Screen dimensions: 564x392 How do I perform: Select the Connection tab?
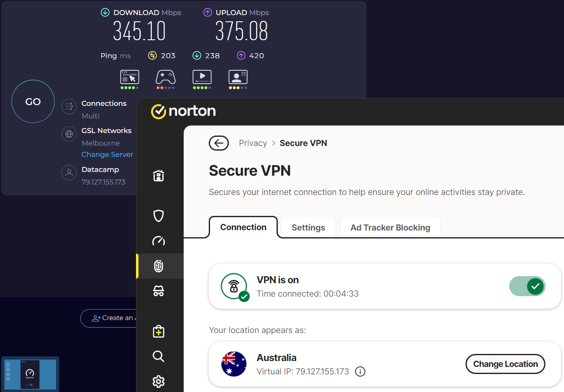243,227
